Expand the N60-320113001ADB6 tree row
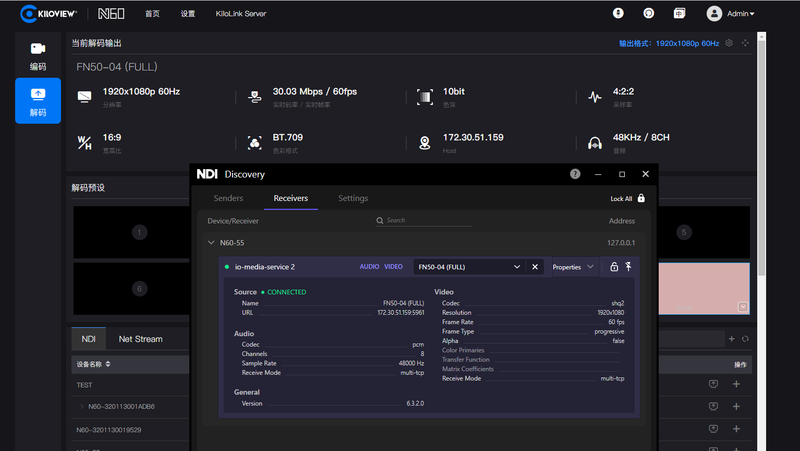This screenshot has height=451, width=800. tap(82, 407)
